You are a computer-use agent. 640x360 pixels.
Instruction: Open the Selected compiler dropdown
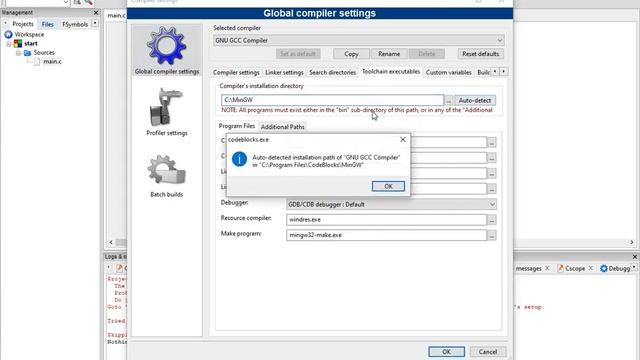click(x=358, y=40)
